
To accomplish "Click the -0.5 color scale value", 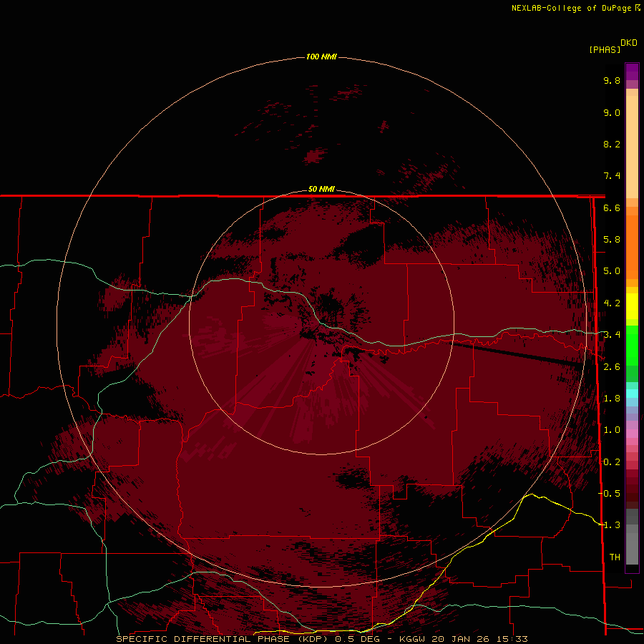I will point(610,494).
